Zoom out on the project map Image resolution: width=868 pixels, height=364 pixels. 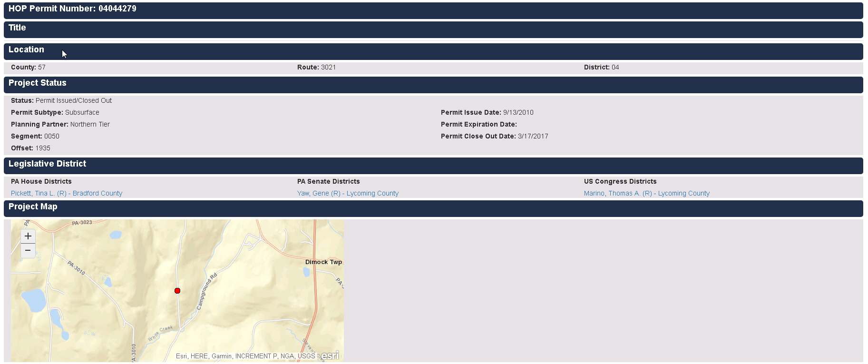(x=28, y=251)
